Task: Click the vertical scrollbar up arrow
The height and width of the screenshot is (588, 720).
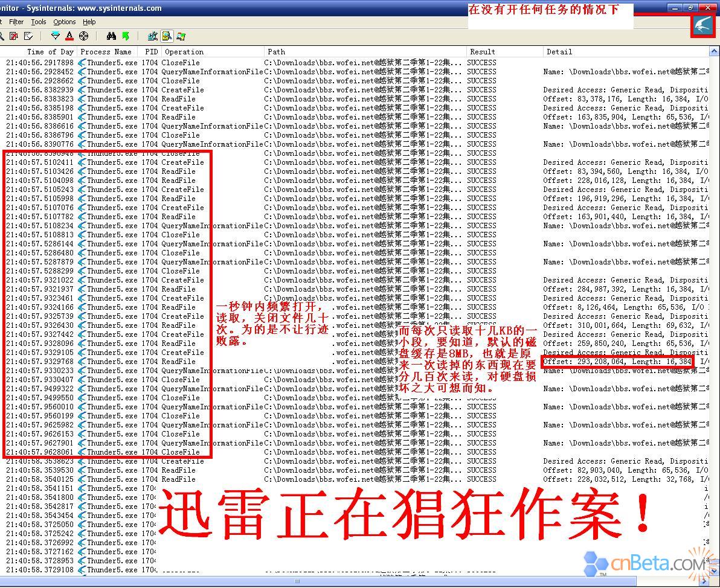Action: [715, 51]
